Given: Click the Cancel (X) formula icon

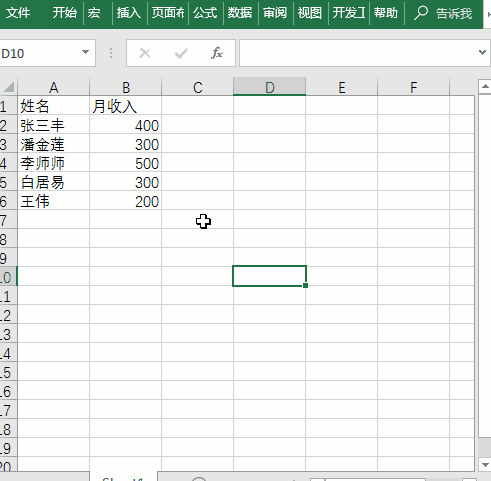Looking at the screenshot, I should click(145, 53).
